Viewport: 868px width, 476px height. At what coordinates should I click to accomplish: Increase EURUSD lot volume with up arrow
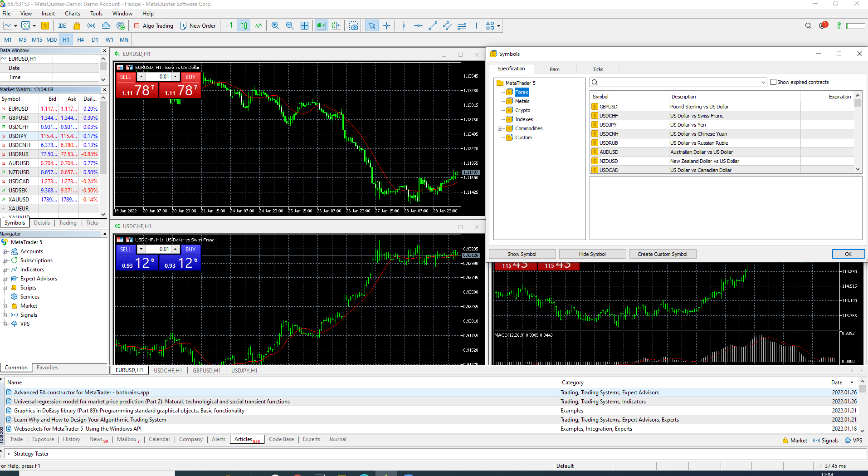(176, 77)
